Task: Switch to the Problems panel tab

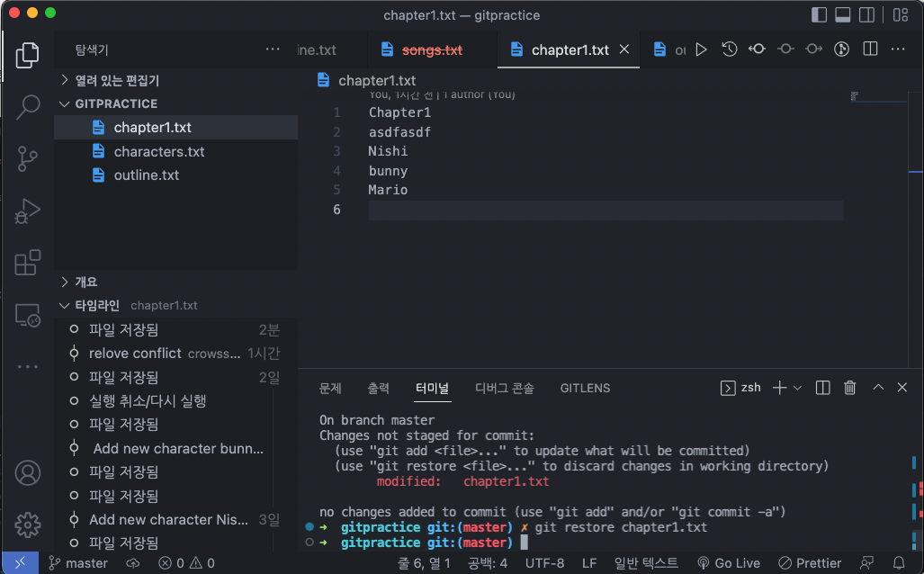Action: click(x=330, y=389)
